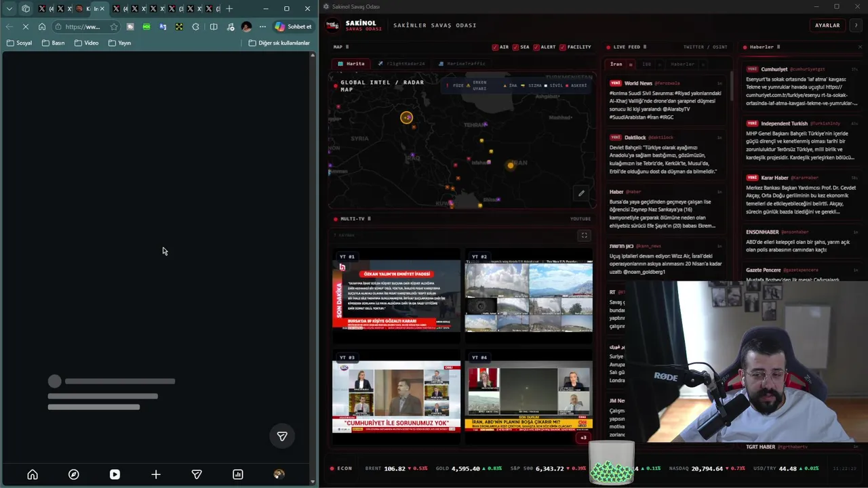Image resolution: width=868 pixels, height=488 pixels.
Task: Open the Basın bookmarks folder
Action: pos(53,43)
